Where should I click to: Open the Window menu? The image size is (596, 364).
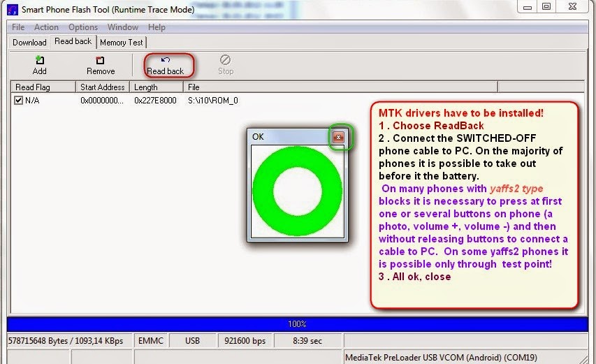(x=123, y=27)
